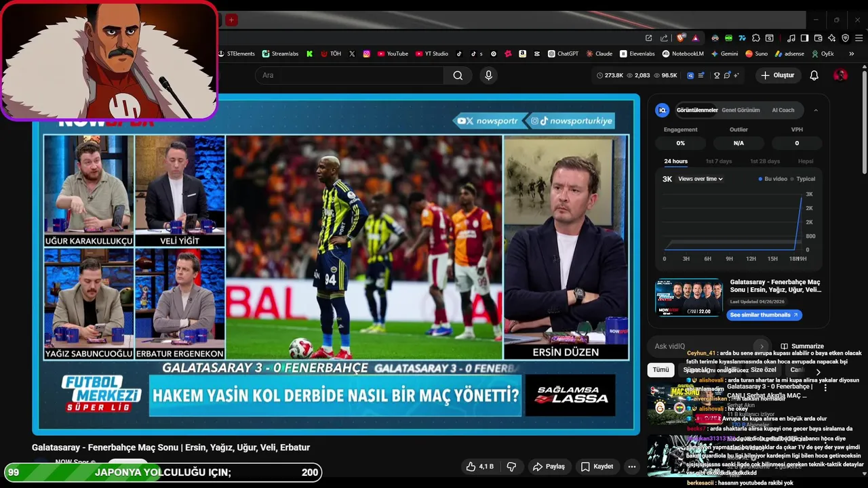Screen dimensions: 868x488
Task: Click the page vertical scrollbar
Action: pyautogui.click(x=864, y=122)
